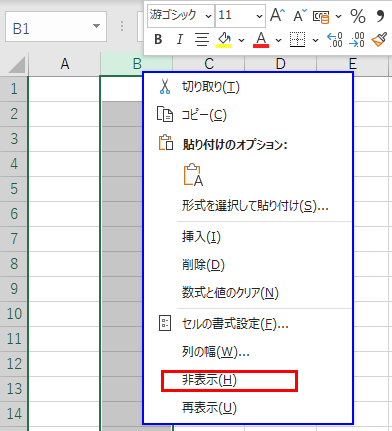
Task: Click increase decimal places icon
Action: pyautogui.click(x=335, y=40)
